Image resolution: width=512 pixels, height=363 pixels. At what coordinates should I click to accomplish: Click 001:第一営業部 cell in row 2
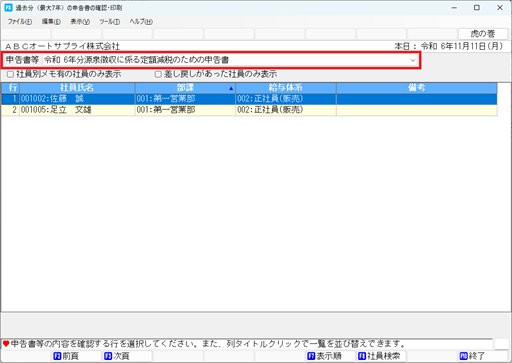coord(185,110)
